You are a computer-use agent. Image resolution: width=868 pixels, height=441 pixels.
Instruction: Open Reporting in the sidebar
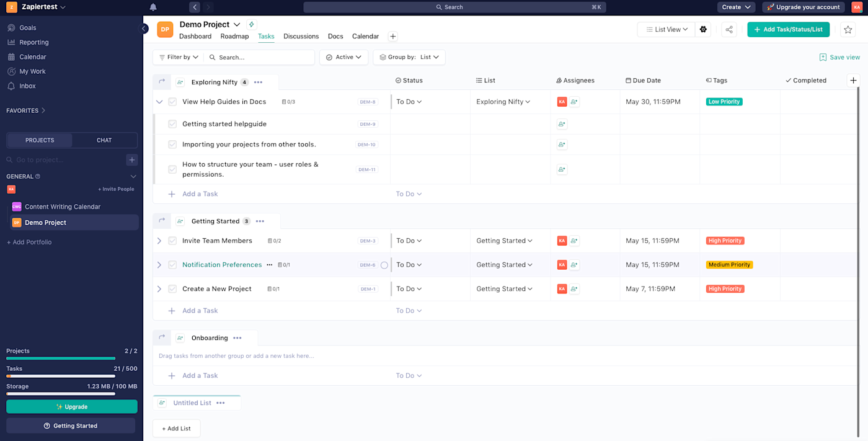point(33,42)
